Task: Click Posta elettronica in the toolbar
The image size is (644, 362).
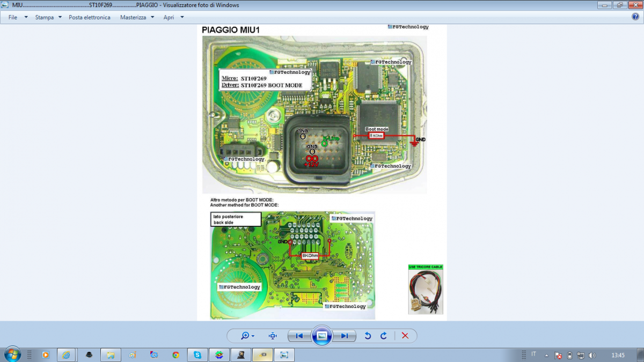Action: click(x=90, y=17)
